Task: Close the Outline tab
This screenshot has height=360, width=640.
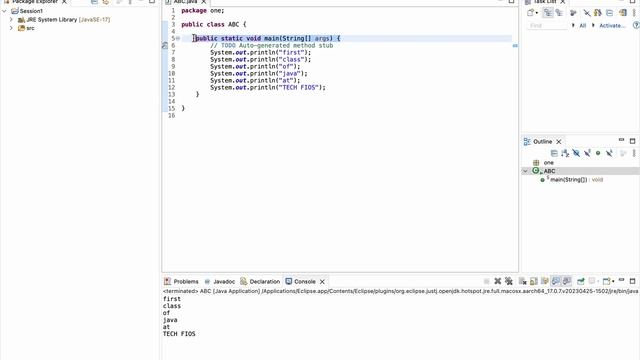Action: (559, 142)
